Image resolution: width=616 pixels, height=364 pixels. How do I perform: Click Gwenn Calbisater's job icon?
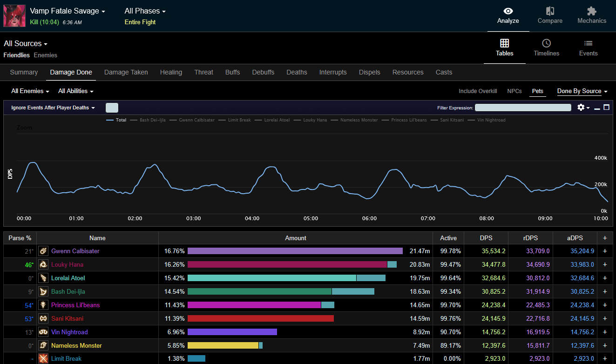tap(44, 251)
